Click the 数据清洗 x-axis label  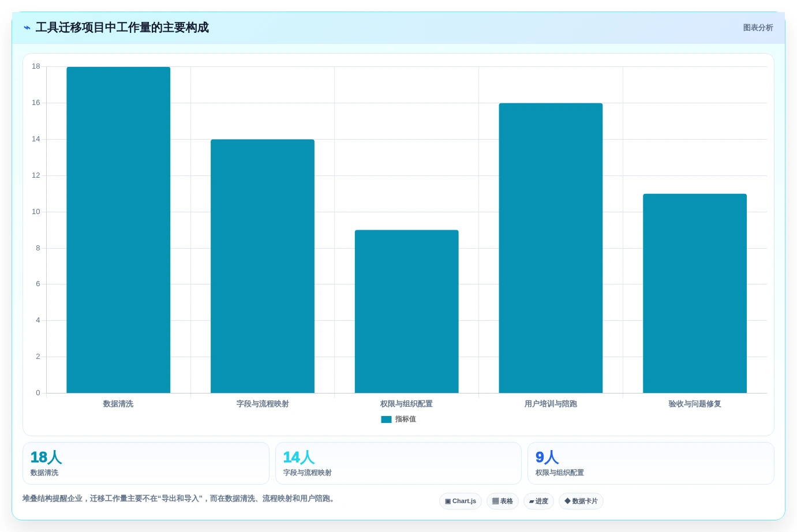[x=118, y=404]
